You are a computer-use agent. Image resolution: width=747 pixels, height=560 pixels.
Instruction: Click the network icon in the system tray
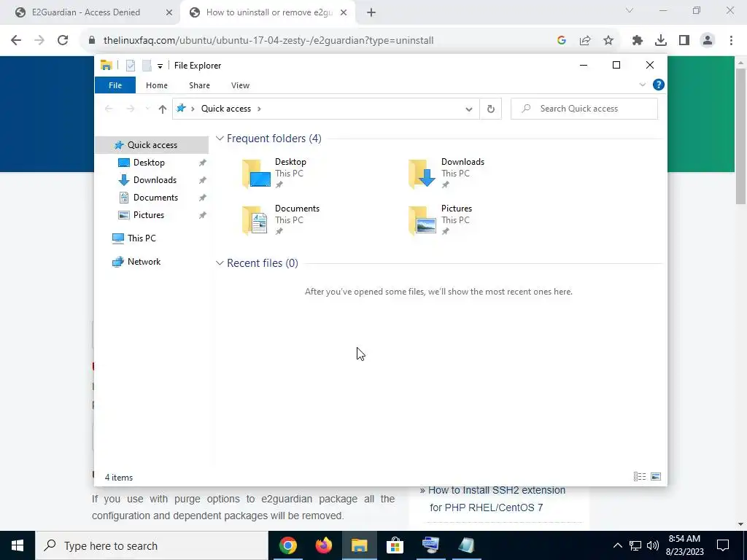[635, 545]
